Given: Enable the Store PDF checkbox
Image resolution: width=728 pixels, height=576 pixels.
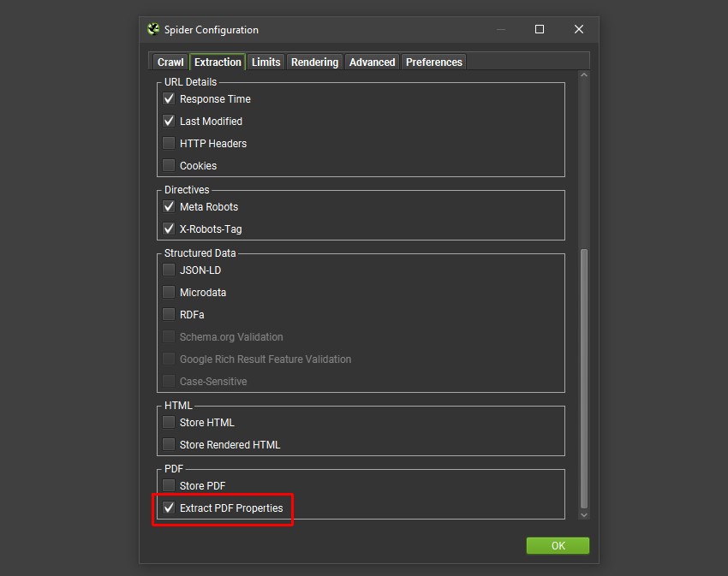Looking at the screenshot, I should tap(169, 485).
